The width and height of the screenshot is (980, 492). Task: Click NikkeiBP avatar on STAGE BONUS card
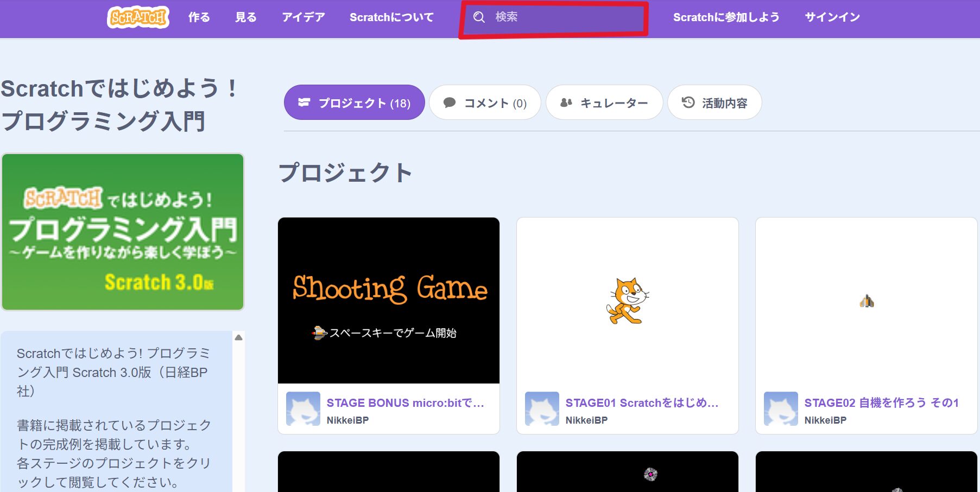303,408
